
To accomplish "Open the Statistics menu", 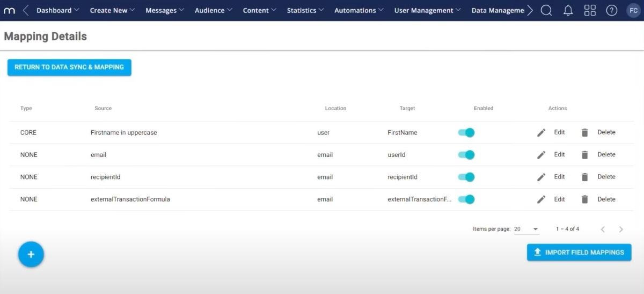I will click(x=305, y=10).
